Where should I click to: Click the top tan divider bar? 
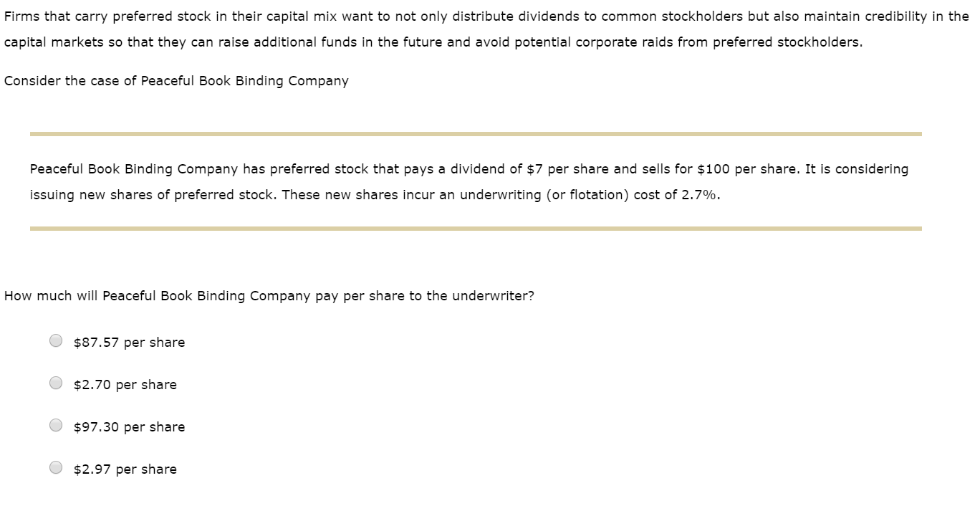[475, 133]
